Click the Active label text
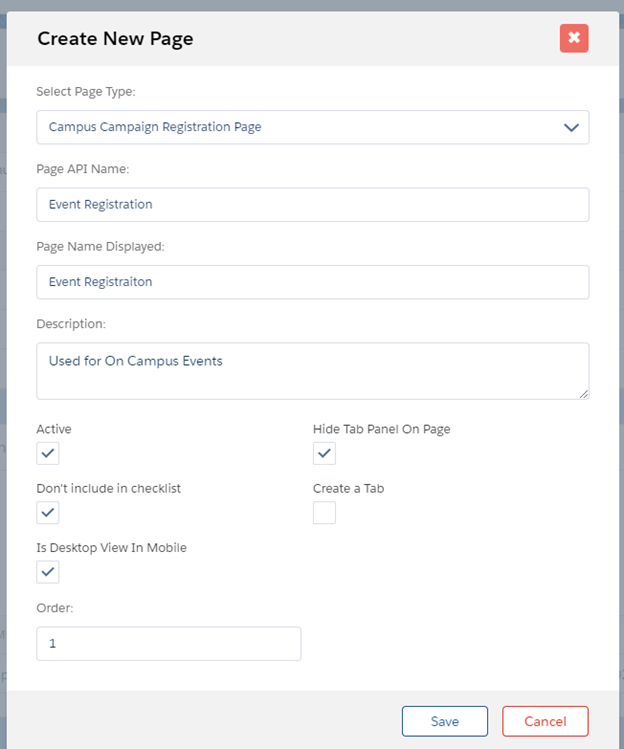This screenshot has height=749, width=624. pos(54,429)
